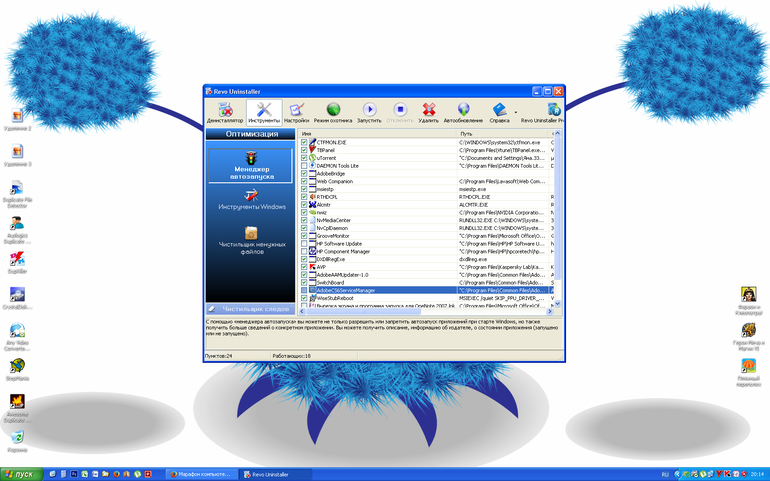Open the DupKiller desktop icon

coord(17,262)
